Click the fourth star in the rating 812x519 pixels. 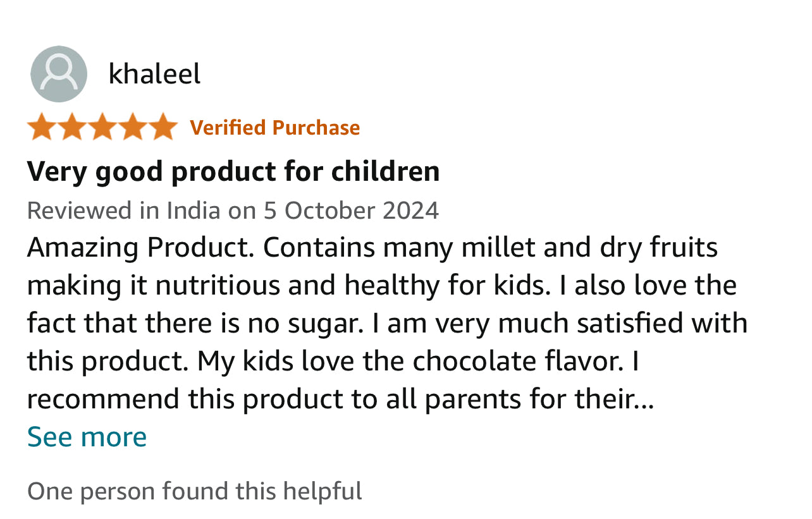(x=133, y=127)
